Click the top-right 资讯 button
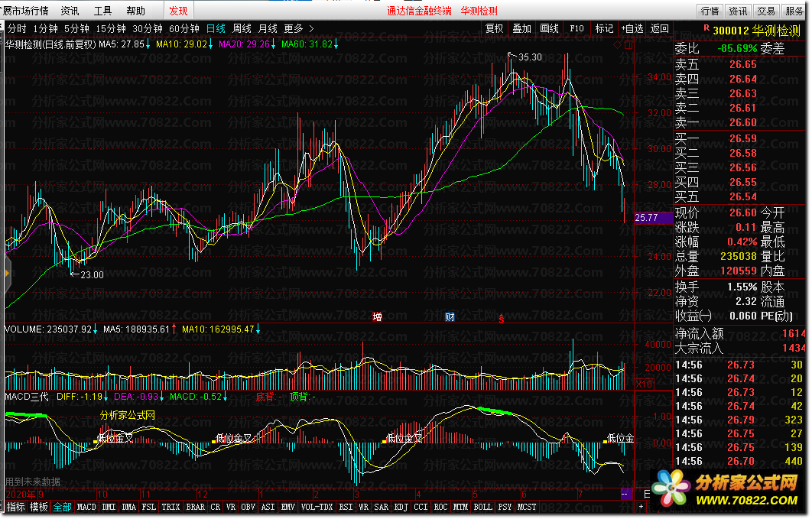Image resolution: width=812 pixels, height=519 pixels. tap(738, 11)
